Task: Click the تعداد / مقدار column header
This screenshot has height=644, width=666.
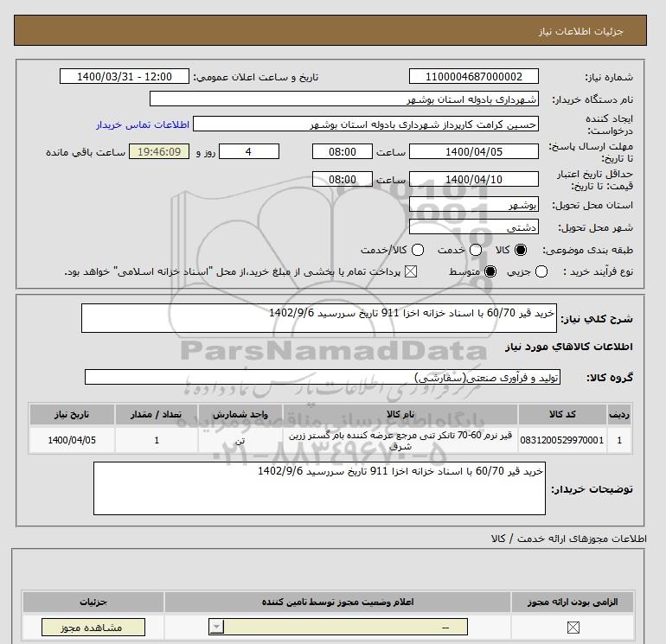Action: tap(157, 414)
